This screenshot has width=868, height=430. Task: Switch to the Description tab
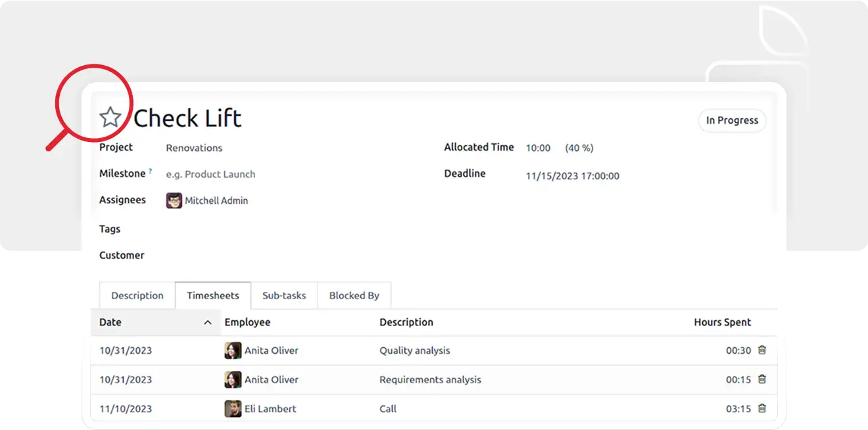click(137, 295)
